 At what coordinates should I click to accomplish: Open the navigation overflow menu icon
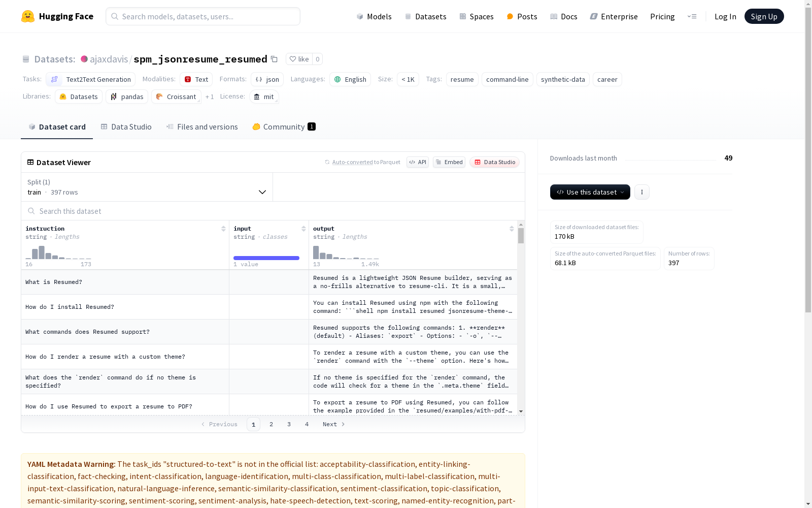coord(692,16)
